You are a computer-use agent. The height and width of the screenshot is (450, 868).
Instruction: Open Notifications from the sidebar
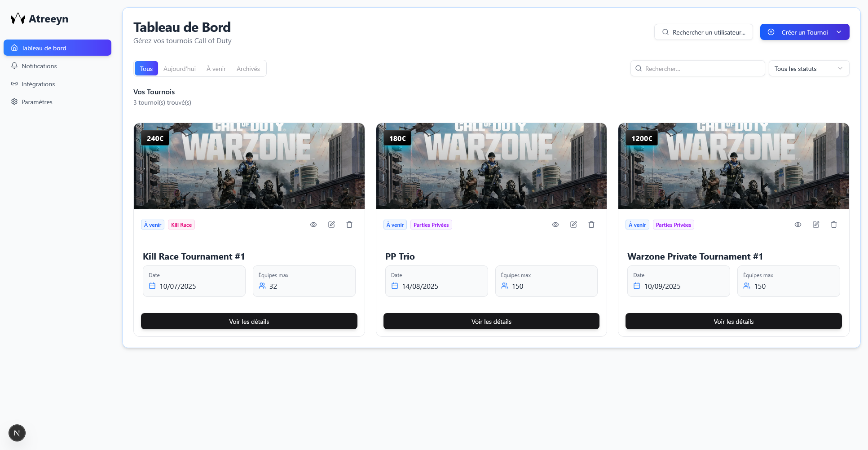pyautogui.click(x=57, y=66)
